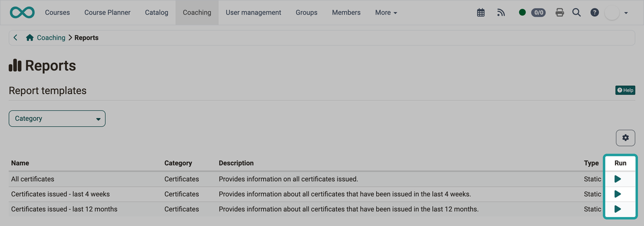Open the help question mark icon
The width and height of the screenshot is (644, 226).
[594, 12]
